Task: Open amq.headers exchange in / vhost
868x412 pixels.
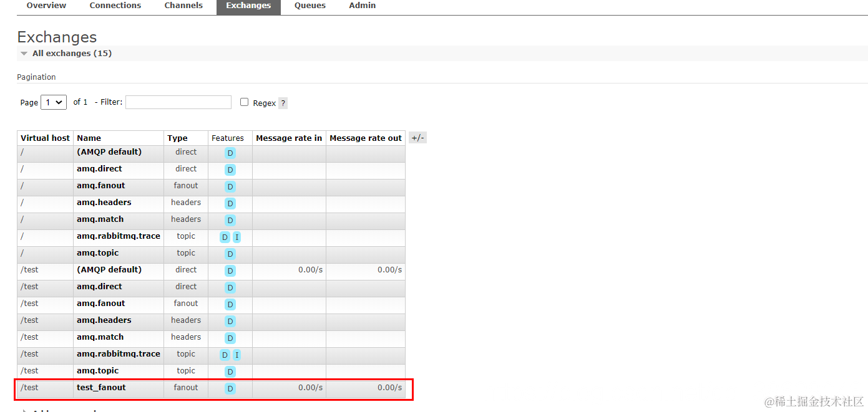Action: coord(104,203)
